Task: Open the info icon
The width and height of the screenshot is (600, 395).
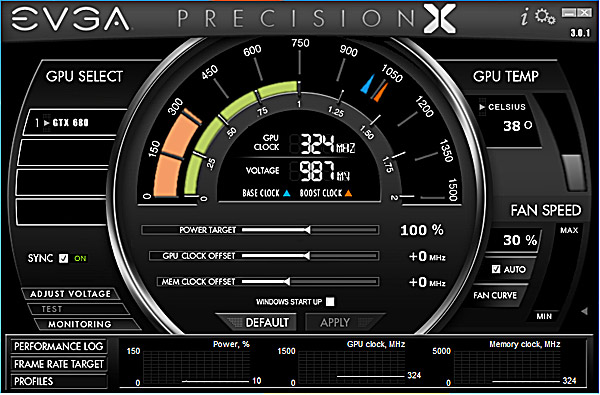Action: coord(525,18)
